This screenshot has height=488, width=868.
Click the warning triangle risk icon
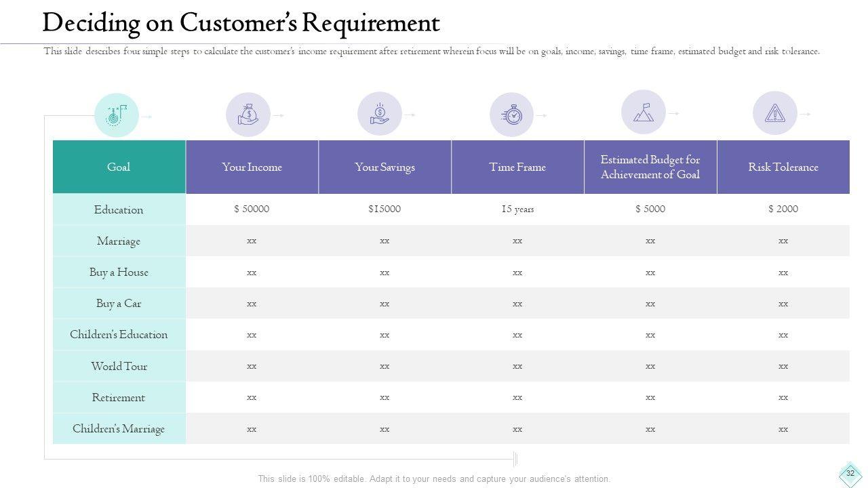point(774,113)
